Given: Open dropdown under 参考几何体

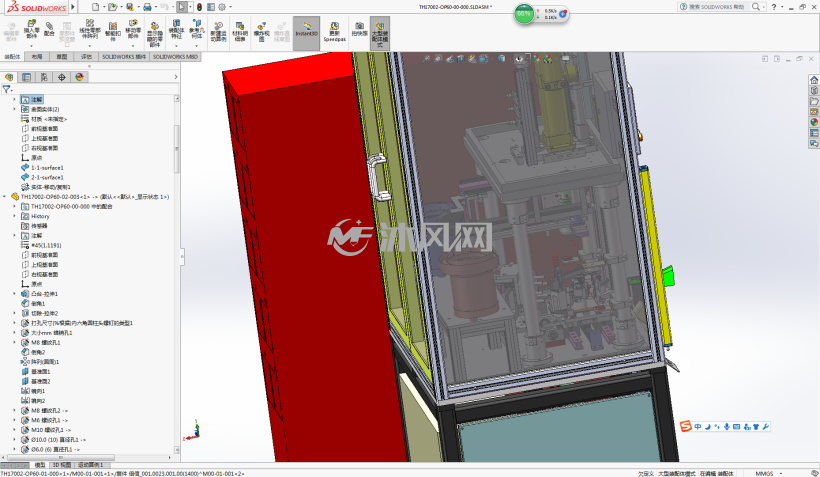Looking at the screenshot, I should 197,46.
